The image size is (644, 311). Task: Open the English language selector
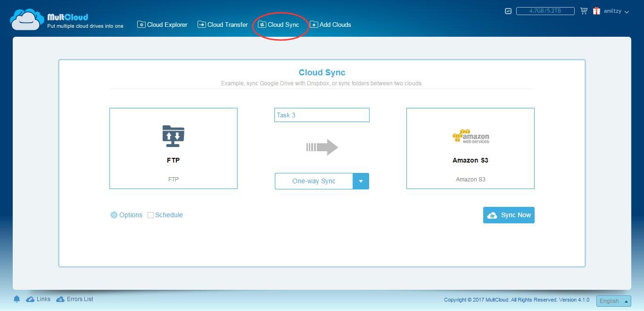[613, 301]
